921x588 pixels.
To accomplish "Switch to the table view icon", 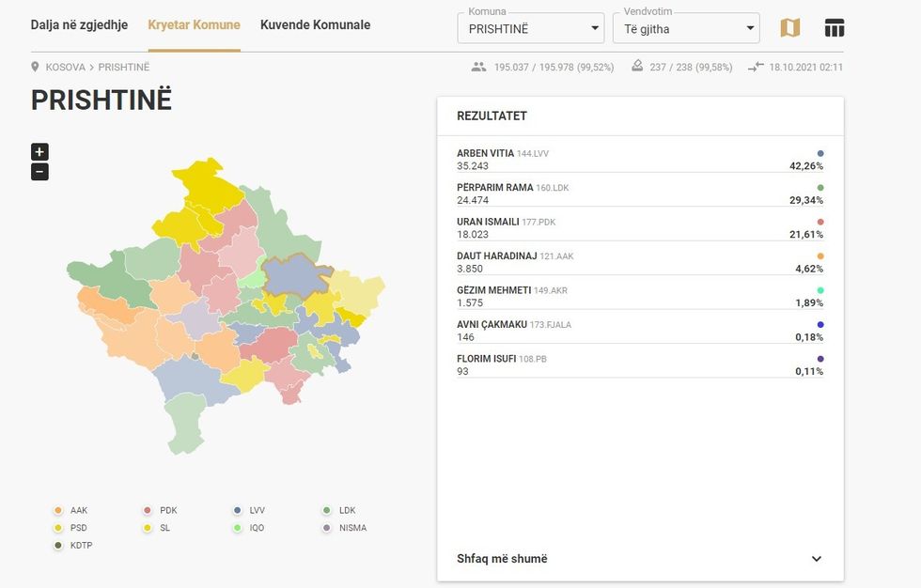I will coord(835,28).
